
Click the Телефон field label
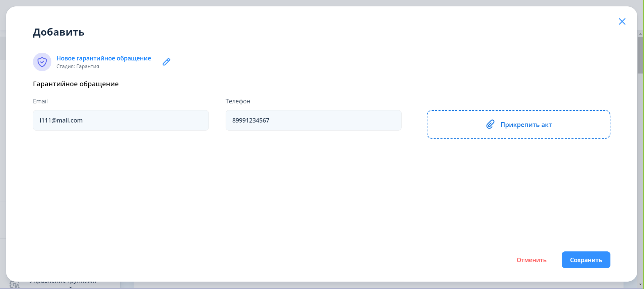tap(238, 101)
